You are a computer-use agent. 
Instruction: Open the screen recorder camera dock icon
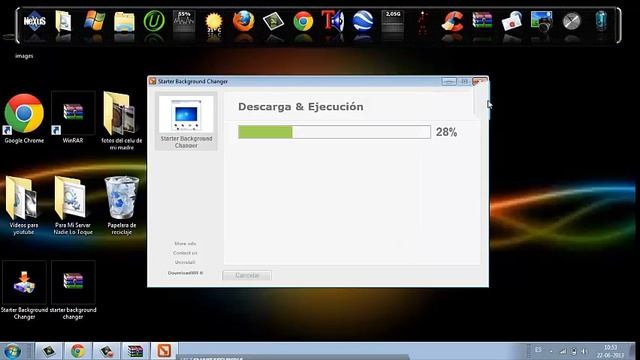tap(512, 21)
